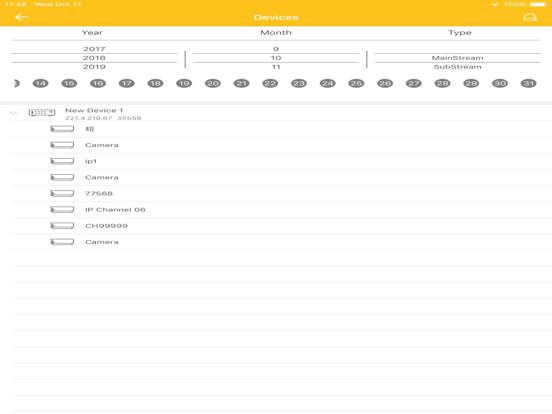Pick day 25
Screen dimensions: 552x414
click(356, 83)
